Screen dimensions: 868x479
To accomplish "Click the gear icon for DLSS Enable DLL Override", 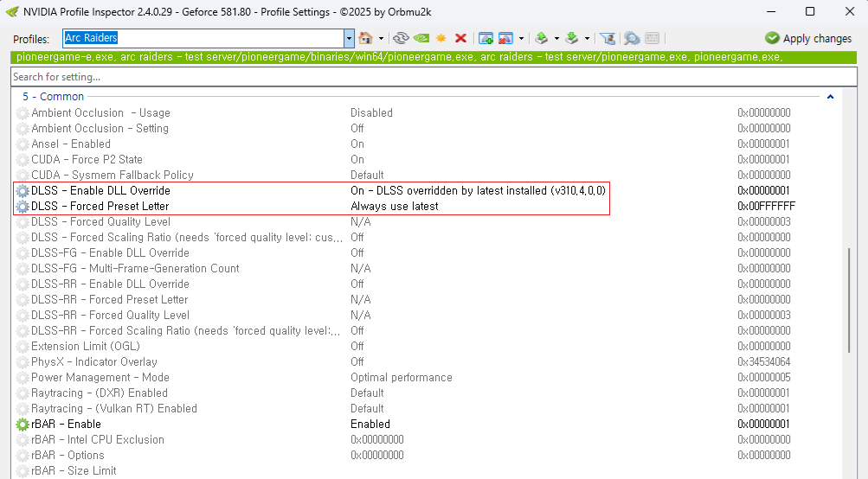I will click(23, 191).
